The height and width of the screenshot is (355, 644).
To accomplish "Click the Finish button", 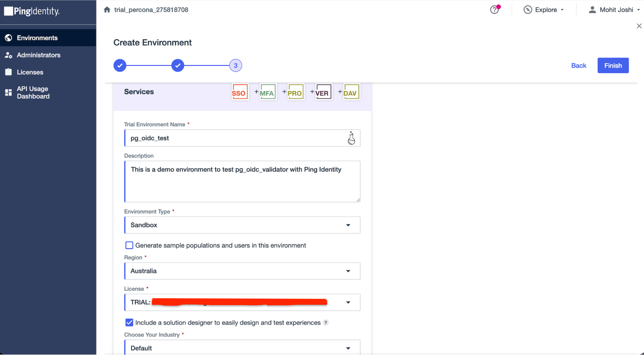I will click(613, 65).
